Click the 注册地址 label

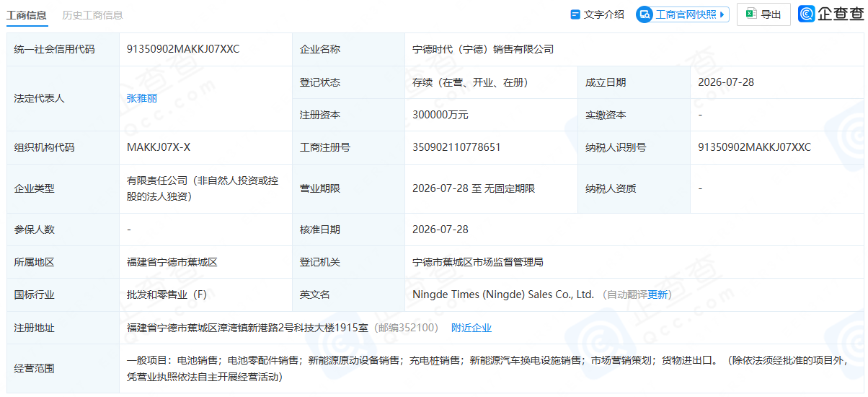tap(35, 328)
